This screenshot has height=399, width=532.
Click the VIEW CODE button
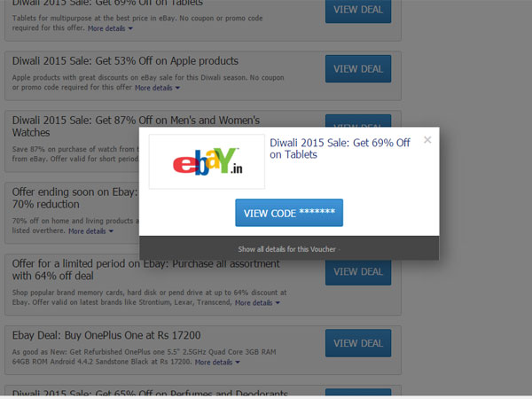(289, 213)
